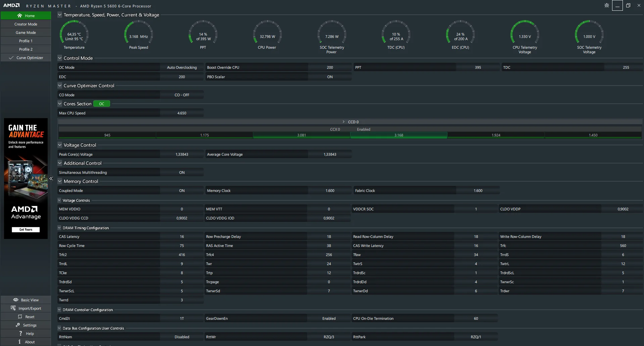
Task: Collapse the Memory Control section
Action: click(x=60, y=181)
